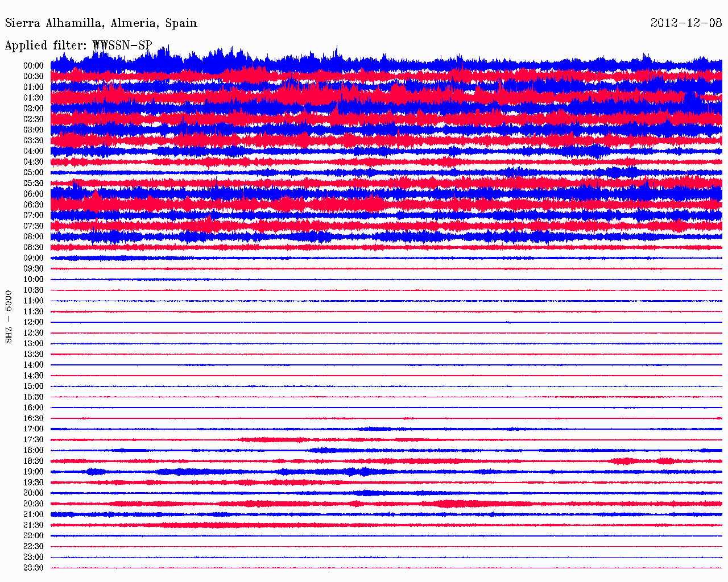Image resolution: width=728 pixels, height=582 pixels.
Task: Select the 13:30 time label
Action: click(34, 355)
